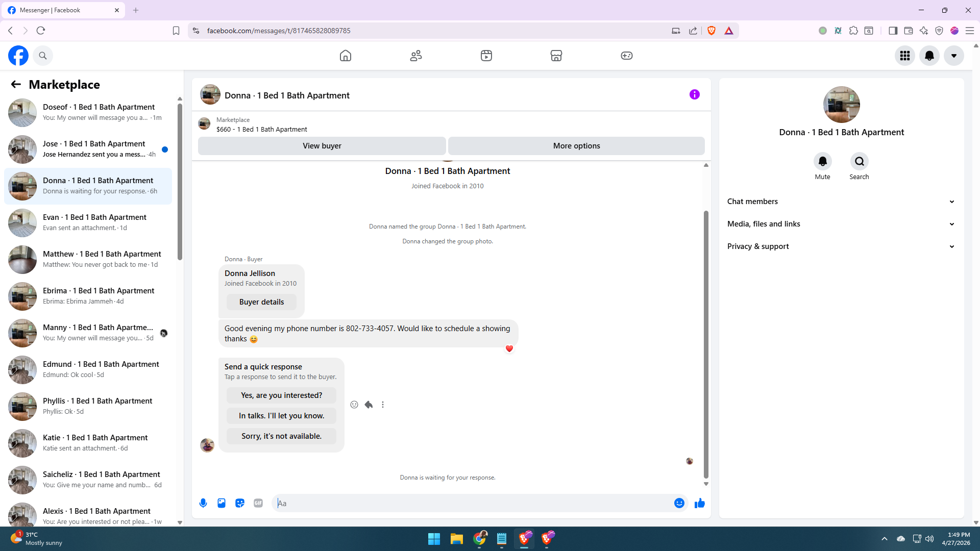Expand Media, files and links section

coord(842,224)
